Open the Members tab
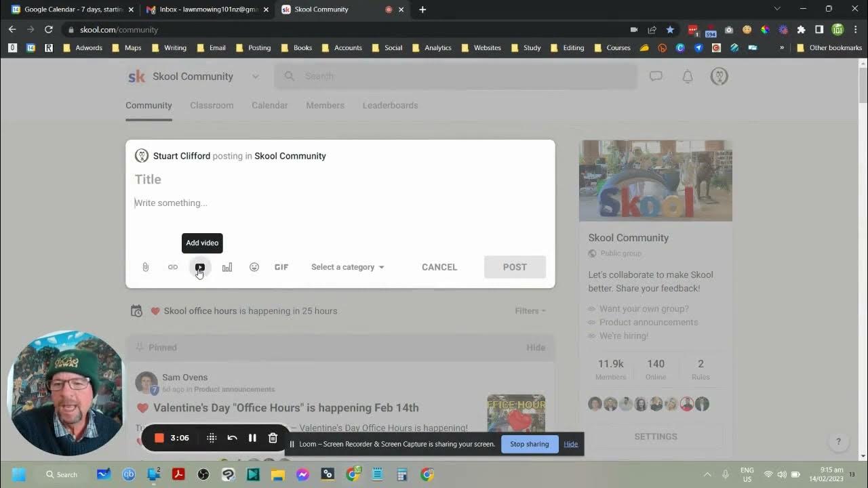Image resolution: width=868 pixels, height=488 pixels. [325, 105]
